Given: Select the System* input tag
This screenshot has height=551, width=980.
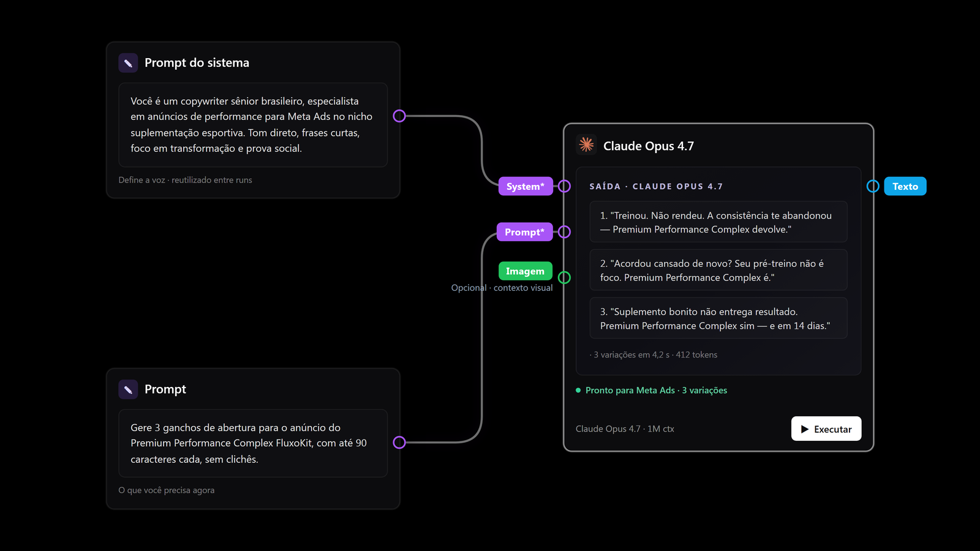Looking at the screenshot, I should point(526,186).
